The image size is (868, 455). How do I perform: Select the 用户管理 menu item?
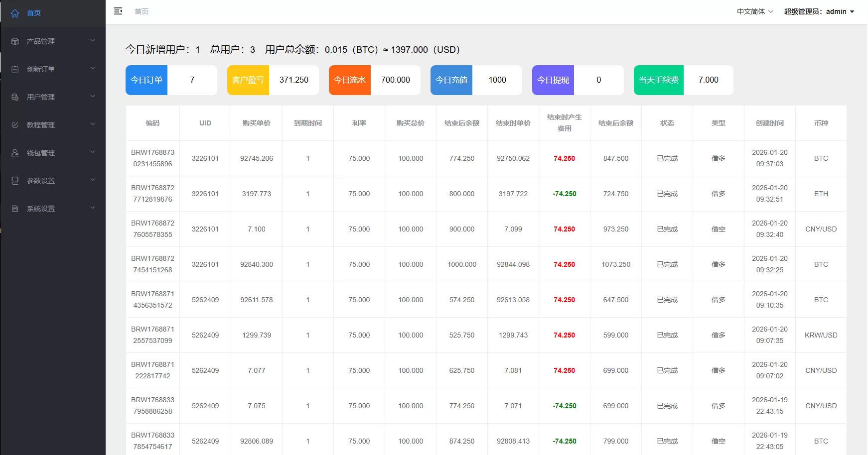[x=40, y=97]
